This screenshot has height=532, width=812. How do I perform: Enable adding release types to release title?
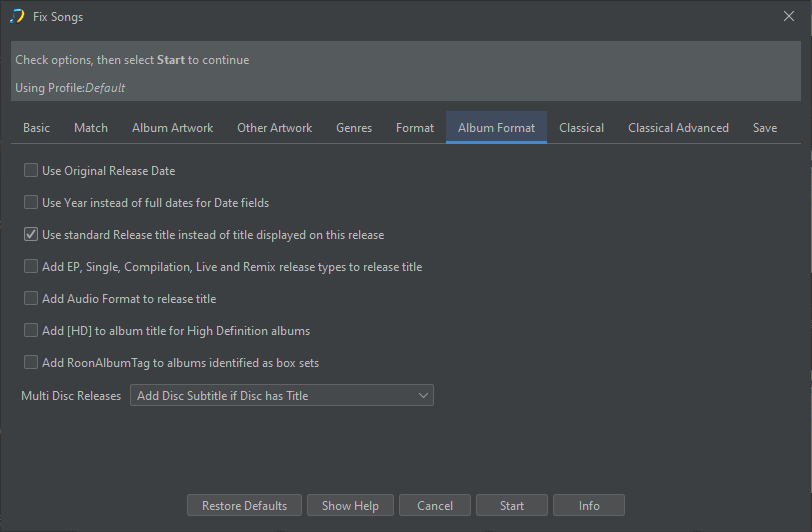click(x=31, y=267)
